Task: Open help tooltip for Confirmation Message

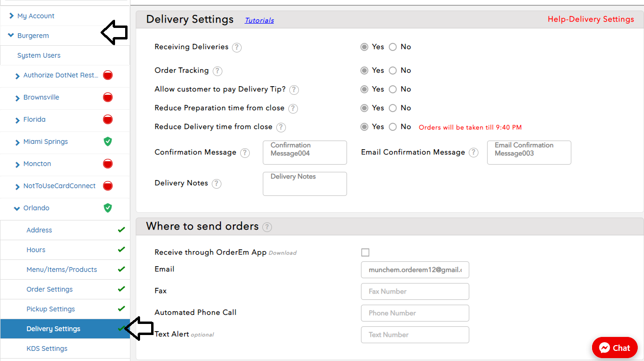Action: coord(245,153)
